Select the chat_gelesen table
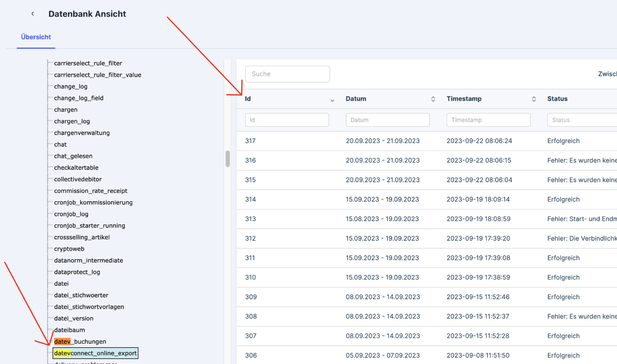This screenshot has width=617, height=364. pos(73,156)
